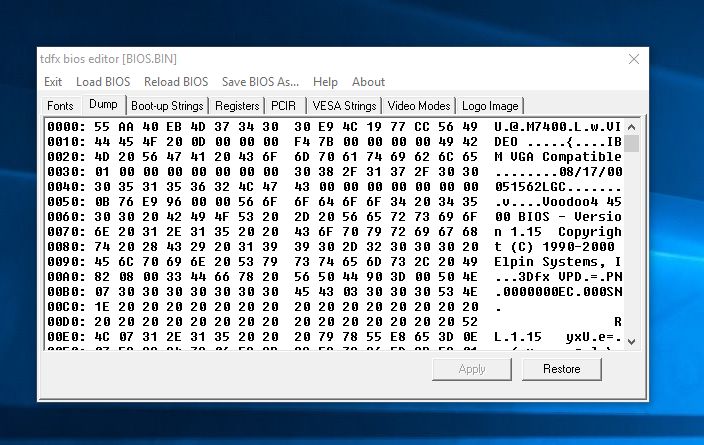Image resolution: width=704 pixels, height=445 pixels.
Task: Click hex byte 1E in row 00C0
Action: pos(102,307)
